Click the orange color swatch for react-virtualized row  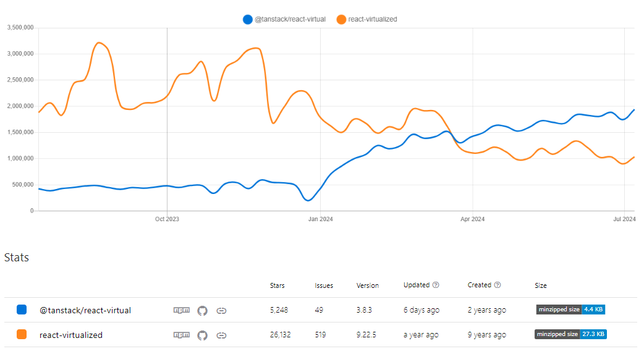point(22,334)
